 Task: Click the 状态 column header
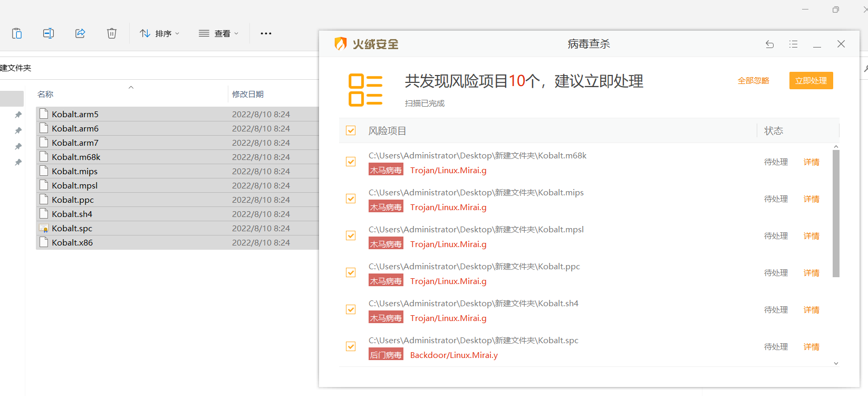[x=774, y=130]
